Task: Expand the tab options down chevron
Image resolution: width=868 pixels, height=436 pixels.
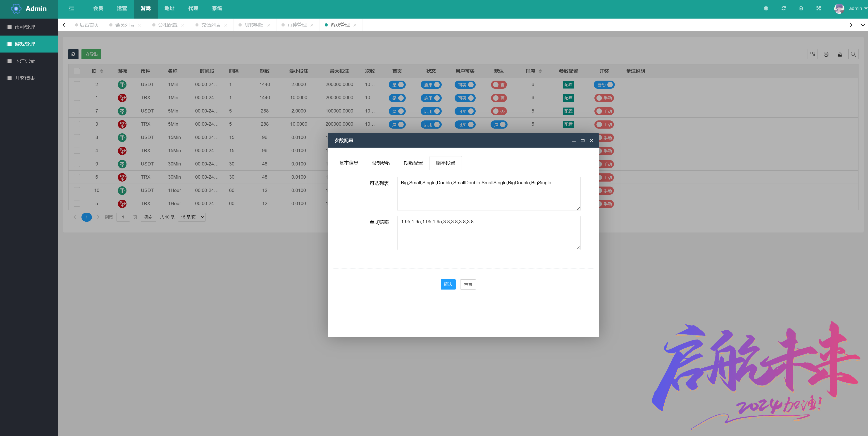Action: [x=863, y=25]
